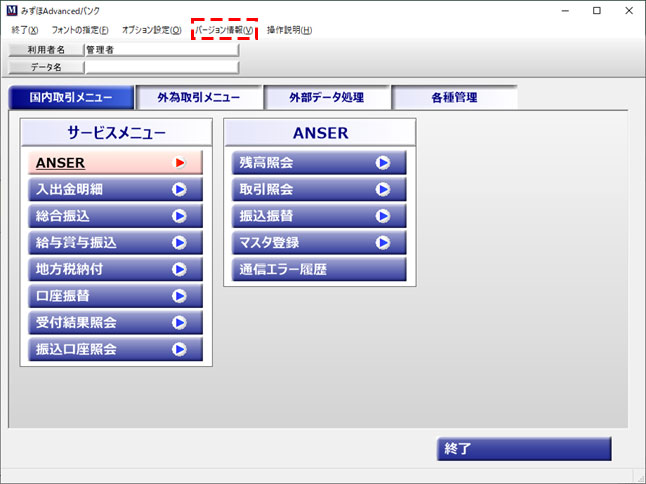Image resolution: width=646 pixels, height=484 pixels.
Task: Click the arrow icon beside 残高照会
Action: pyautogui.click(x=383, y=163)
